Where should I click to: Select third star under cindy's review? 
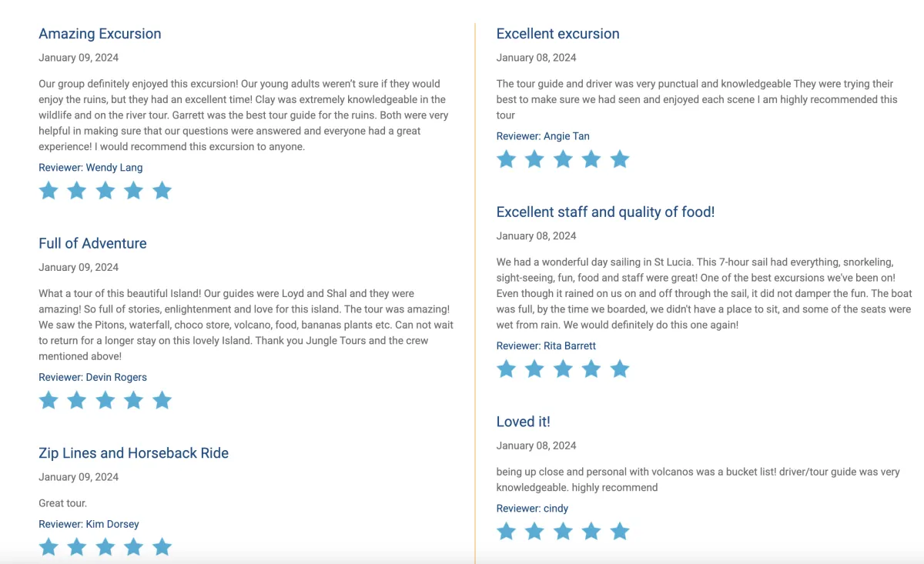tap(563, 531)
